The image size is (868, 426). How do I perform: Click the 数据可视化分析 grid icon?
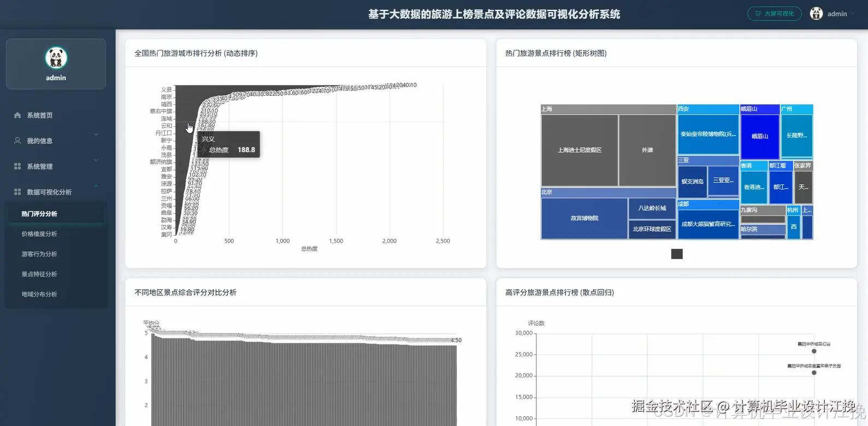pos(17,192)
